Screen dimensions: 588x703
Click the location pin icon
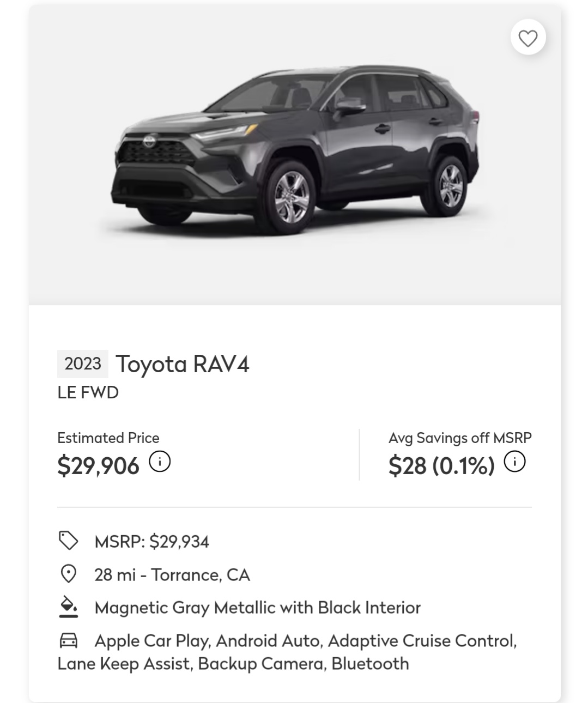pos(68,574)
